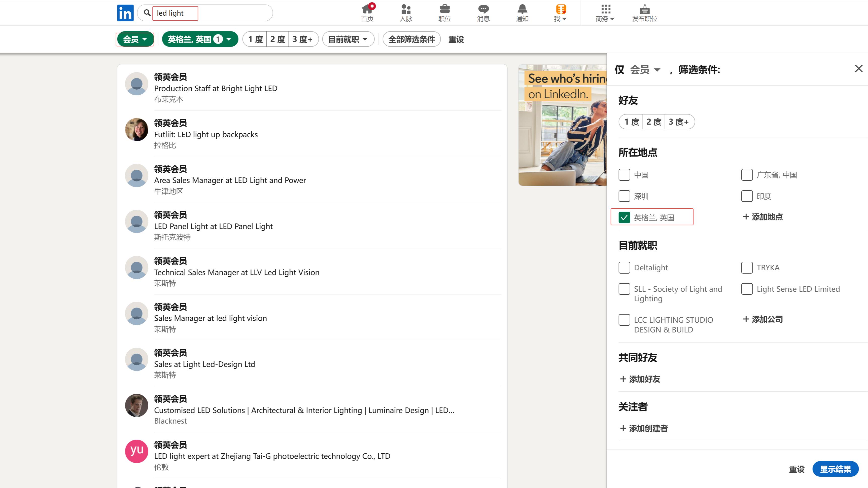Check Light Sense LED Limited checkbox
The image size is (868, 488).
[747, 289]
